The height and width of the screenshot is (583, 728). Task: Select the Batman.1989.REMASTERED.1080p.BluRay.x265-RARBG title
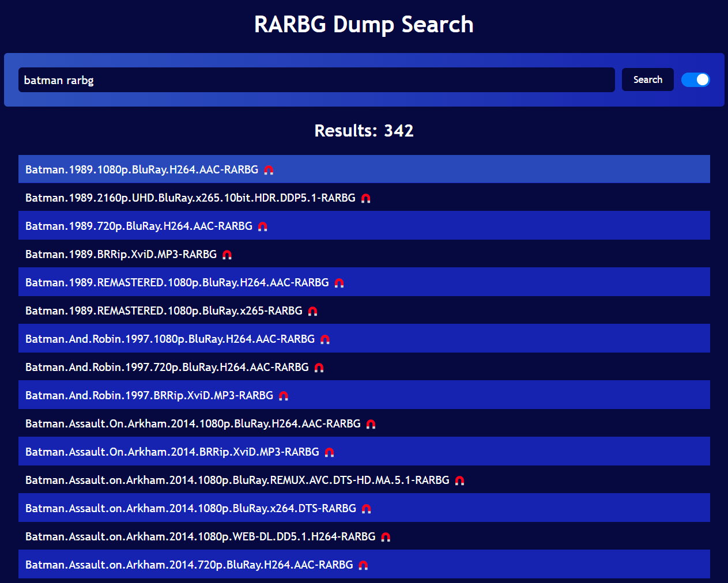point(164,311)
